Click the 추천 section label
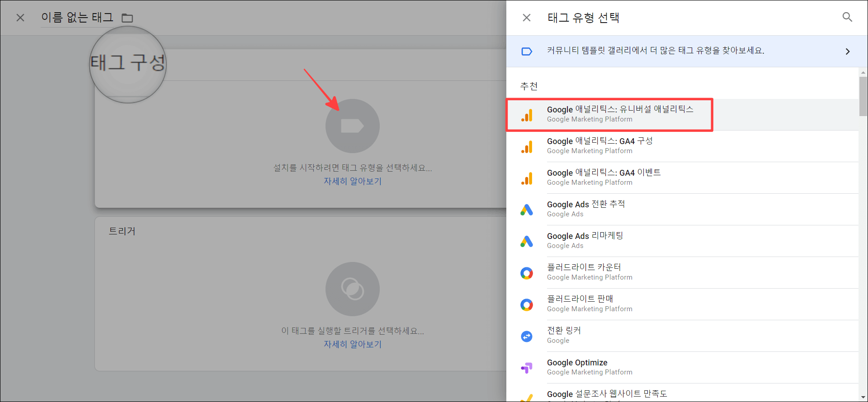The image size is (868, 402). tap(529, 86)
